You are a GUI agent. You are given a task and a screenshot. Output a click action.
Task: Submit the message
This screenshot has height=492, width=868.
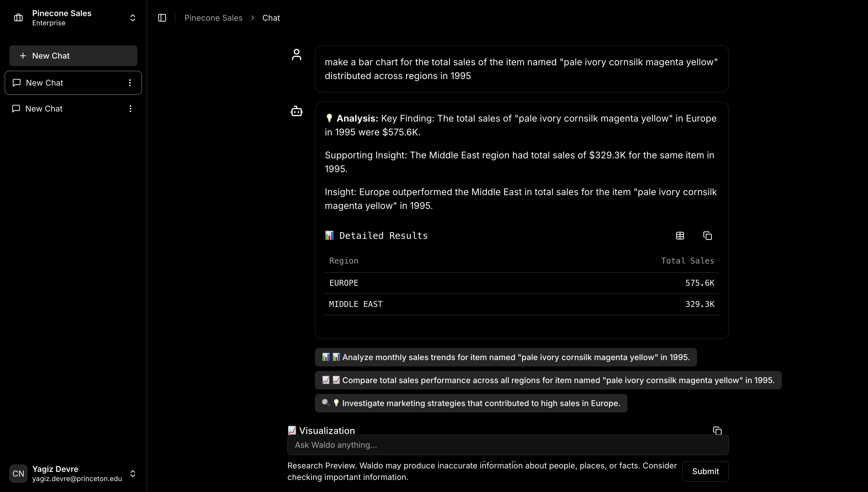[x=706, y=471]
